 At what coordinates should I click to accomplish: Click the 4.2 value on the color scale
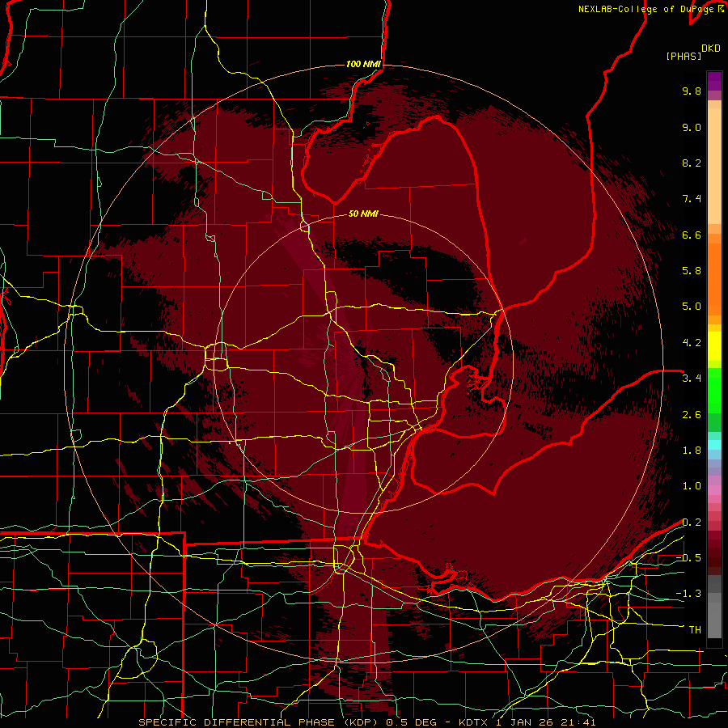click(692, 343)
